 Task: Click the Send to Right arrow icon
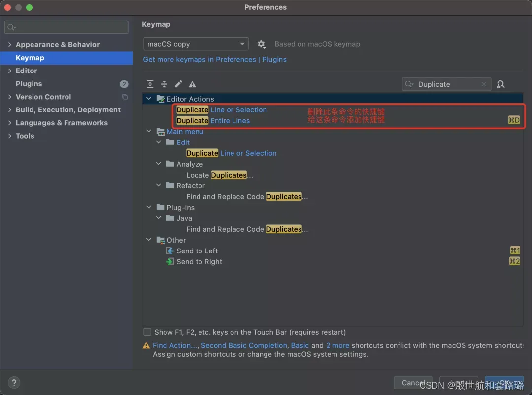pyautogui.click(x=170, y=261)
